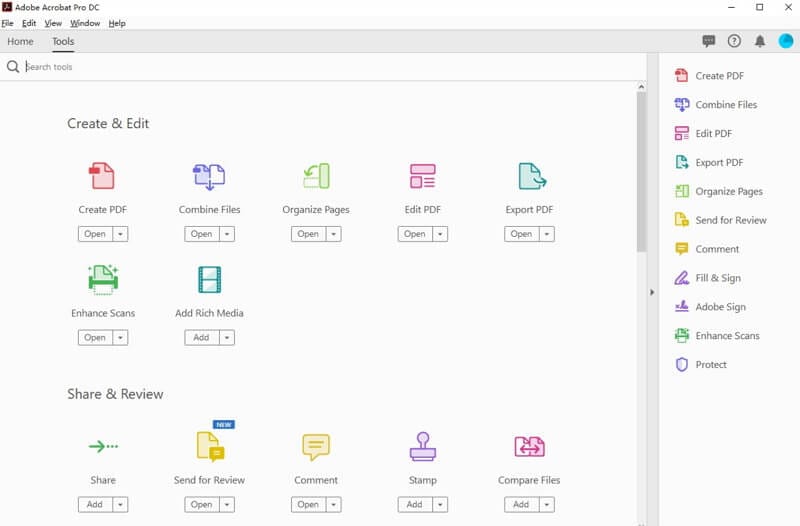
Task: Click the Add Rich Media film icon
Action: coord(209,280)
